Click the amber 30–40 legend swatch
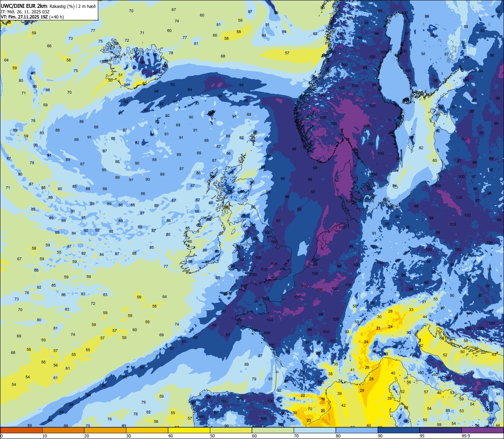 (147, 430)
